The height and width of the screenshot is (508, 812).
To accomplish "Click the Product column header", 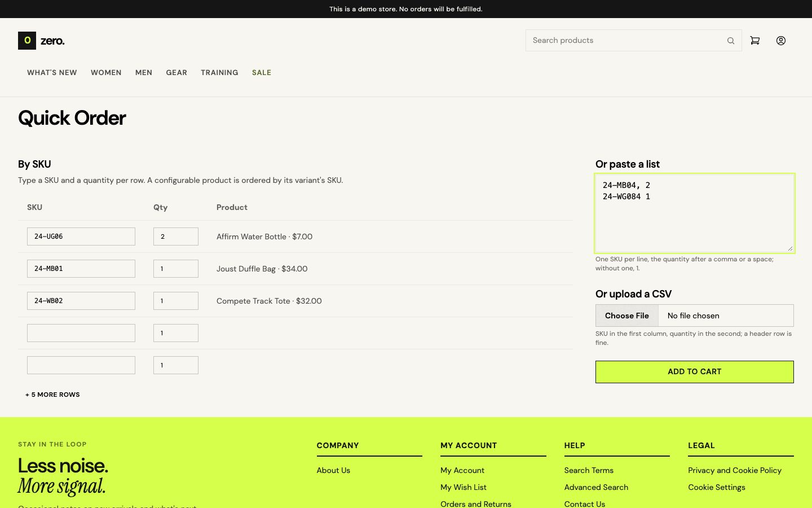I will [232, 207].
